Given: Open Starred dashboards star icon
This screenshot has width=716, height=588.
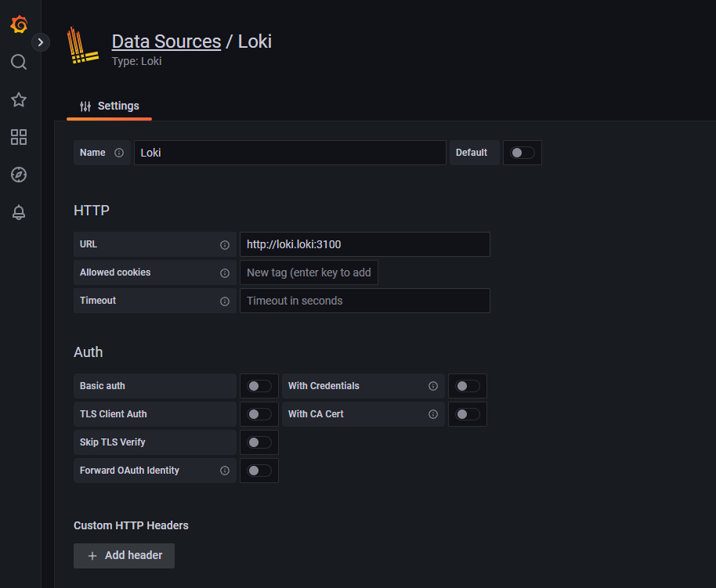Looking at the screenshot, I should click(x=19, y=99).
